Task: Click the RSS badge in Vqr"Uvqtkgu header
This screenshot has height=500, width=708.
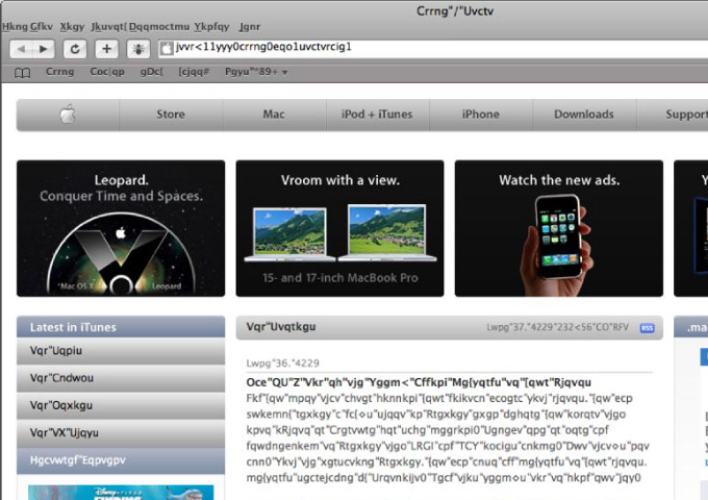Action: pos(647,328)
